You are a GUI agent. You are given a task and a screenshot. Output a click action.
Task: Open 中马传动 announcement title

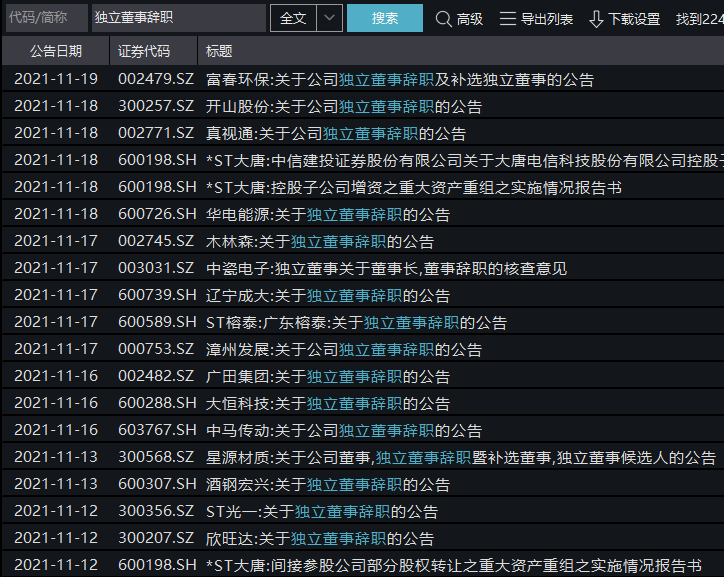point(344,430)
